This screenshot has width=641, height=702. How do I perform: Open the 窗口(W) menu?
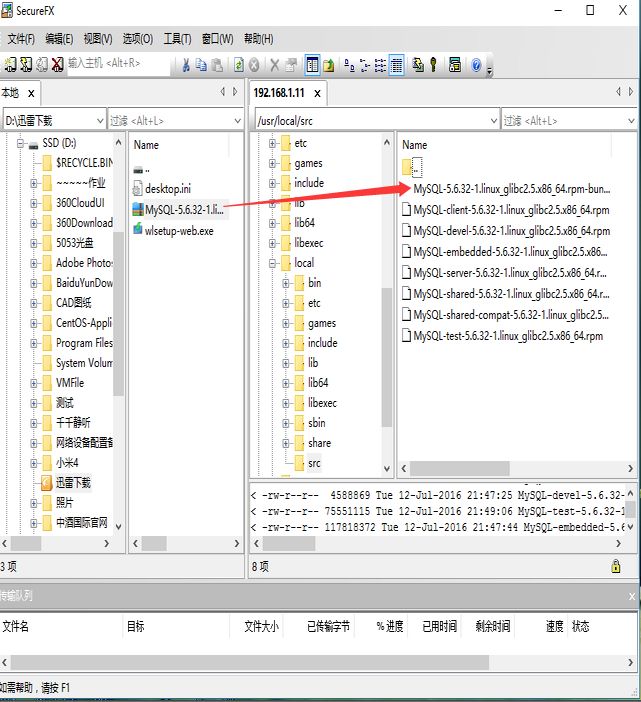(x=218, y=39)
